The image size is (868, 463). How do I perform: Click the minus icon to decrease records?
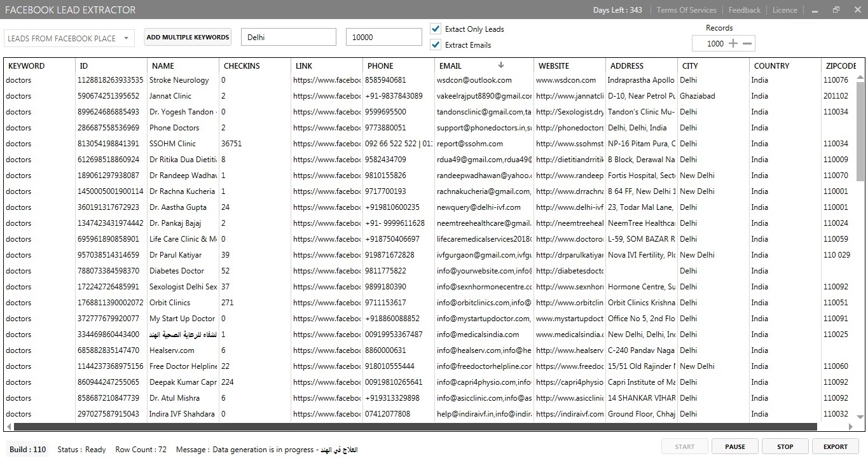click(x=748, y=44)
